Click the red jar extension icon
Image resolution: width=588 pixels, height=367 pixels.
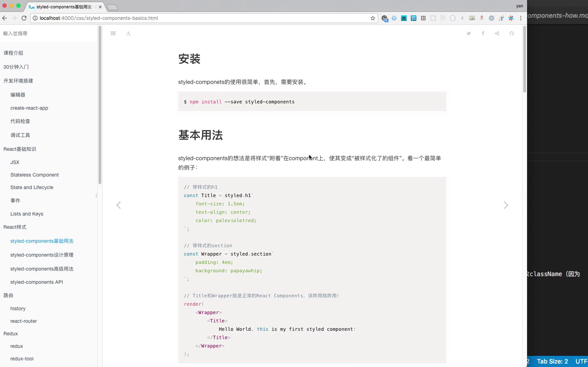click(x=482, y=18)
